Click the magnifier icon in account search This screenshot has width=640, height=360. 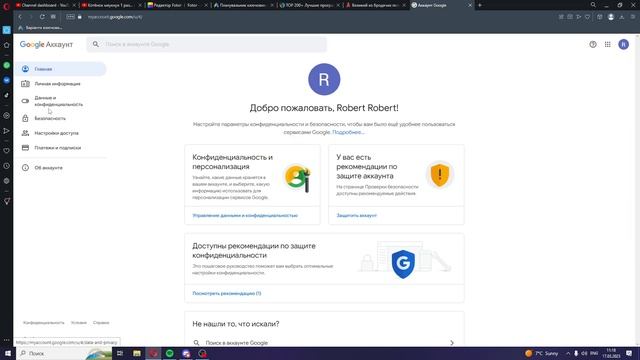(x=96, y=44)
